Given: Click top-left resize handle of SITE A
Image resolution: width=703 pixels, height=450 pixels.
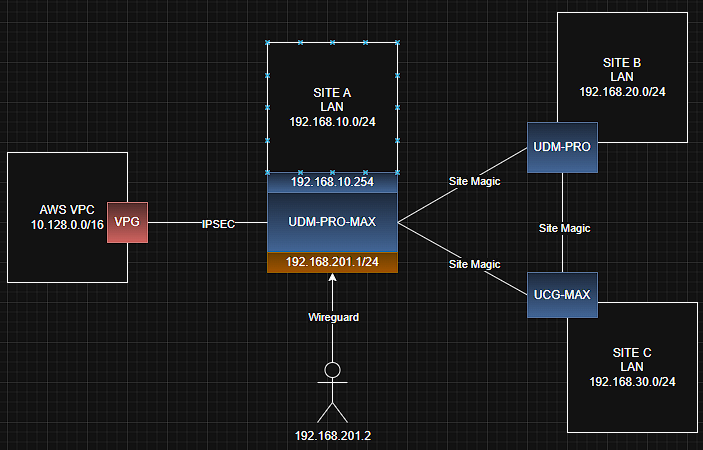Looking at the screenshot, I should pos(268,43).
